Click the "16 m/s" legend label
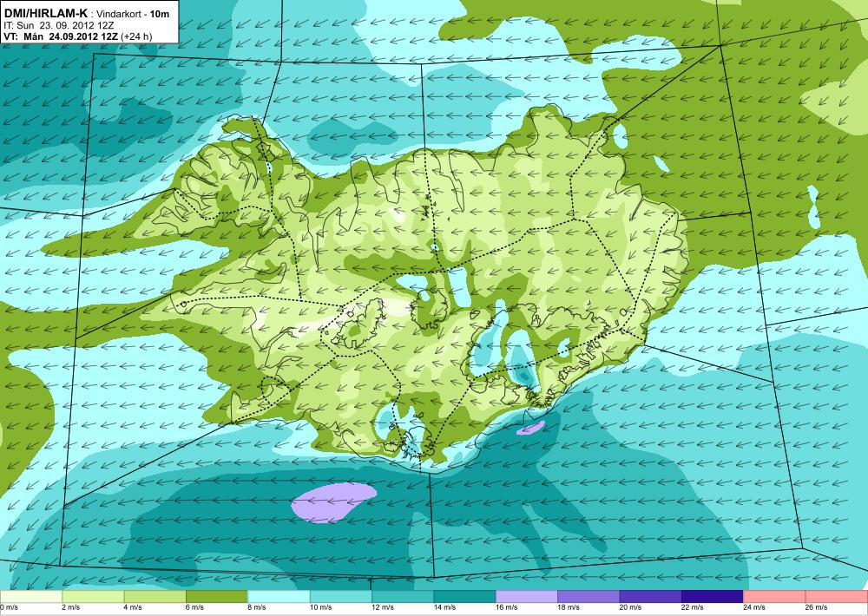Image resolution: width=868 pixels, height=616 pixels. [x=507, y=607]
